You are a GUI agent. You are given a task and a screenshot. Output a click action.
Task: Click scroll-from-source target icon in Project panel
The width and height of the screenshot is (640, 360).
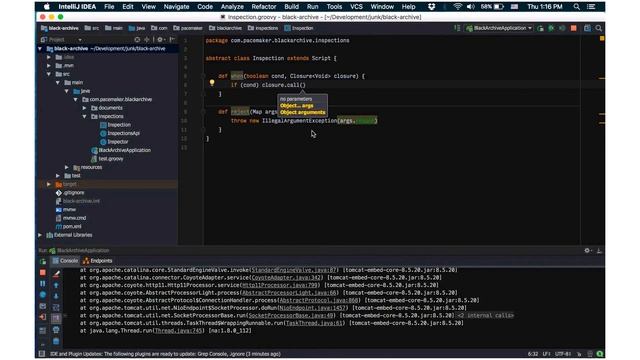(137, 40)
